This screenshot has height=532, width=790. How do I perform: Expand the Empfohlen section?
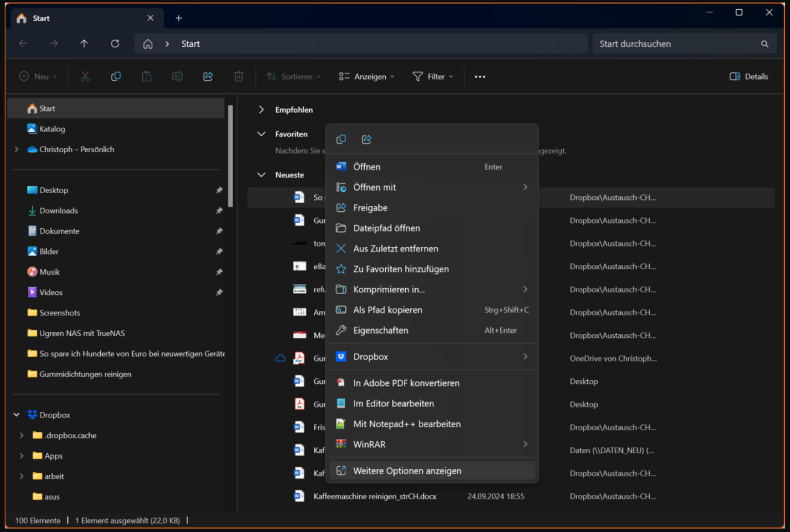261,109
